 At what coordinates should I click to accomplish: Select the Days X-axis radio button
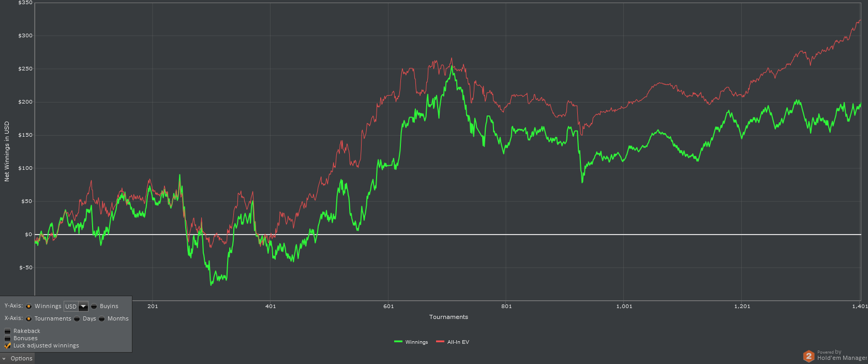coord(77,319)
